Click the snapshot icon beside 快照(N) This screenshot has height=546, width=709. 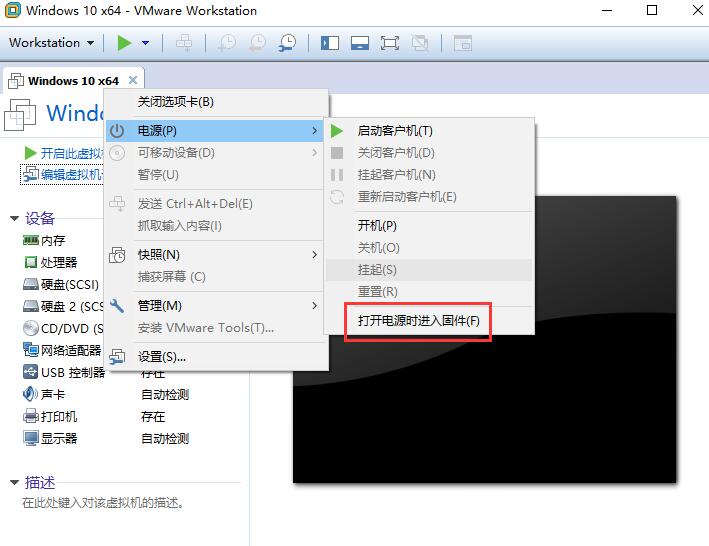(117, 254)
